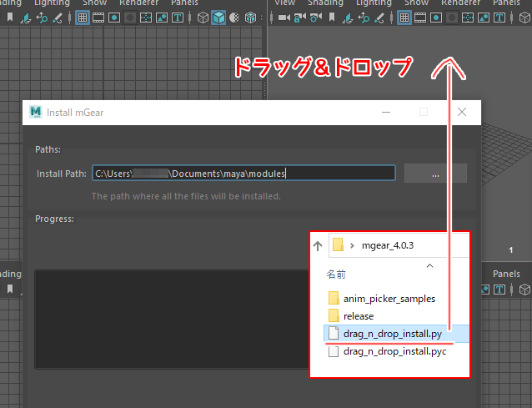
Task: Click the bookmarks icon in right viewport
Action: coord(332,18)
